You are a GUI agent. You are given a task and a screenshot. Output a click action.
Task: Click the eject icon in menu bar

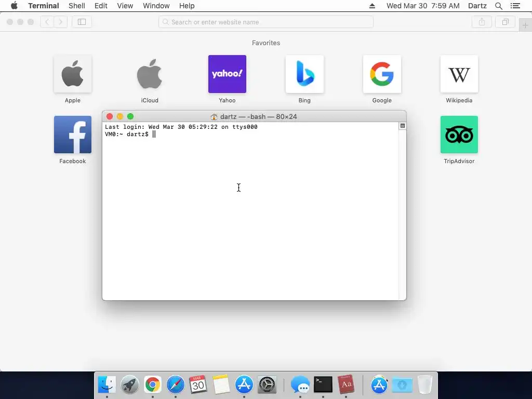[372, 6]
